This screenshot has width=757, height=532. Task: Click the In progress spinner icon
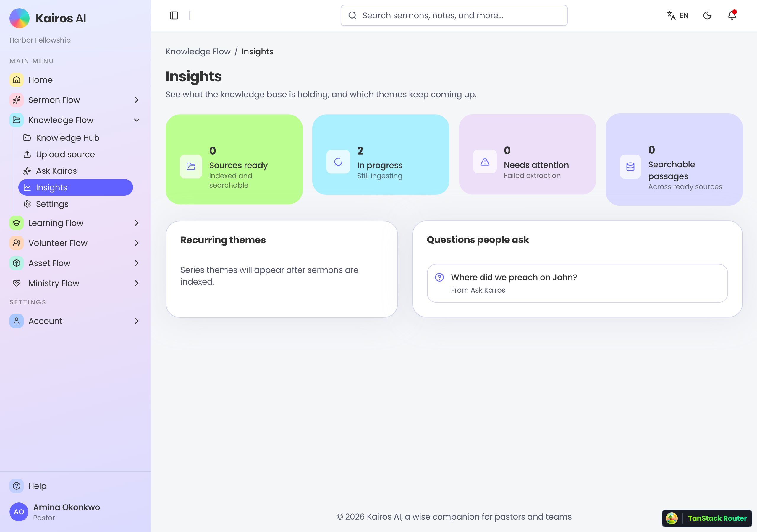coord(338,161)
